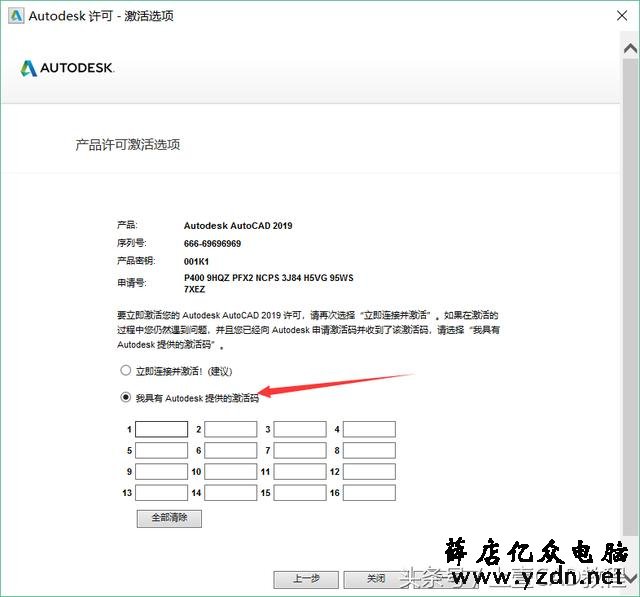Click activation code field 8
Viewport: 640px width, 597px height.
tap(369, 451)
